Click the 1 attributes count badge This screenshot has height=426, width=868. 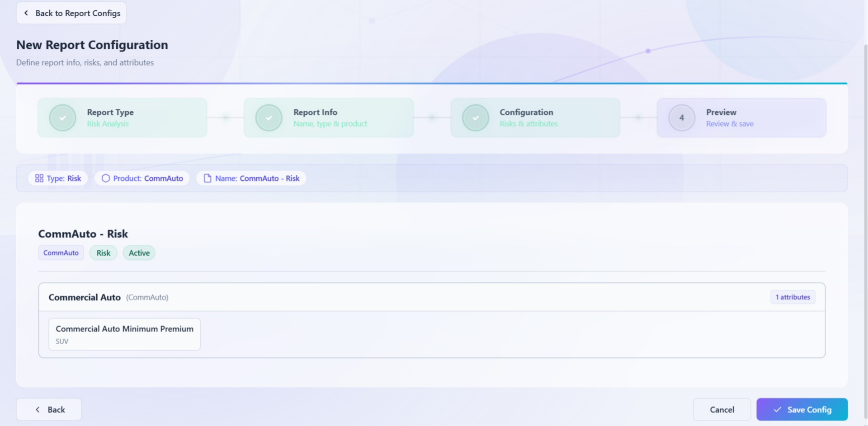[x=793, y=297]
